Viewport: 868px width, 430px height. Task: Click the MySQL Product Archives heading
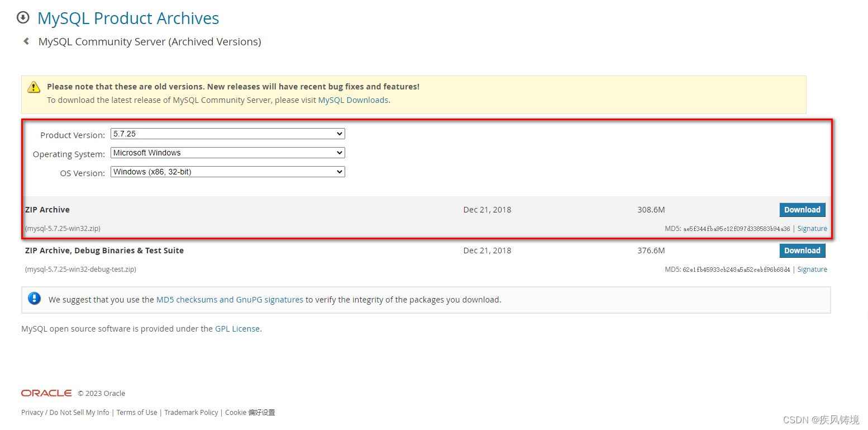point(128,18)
